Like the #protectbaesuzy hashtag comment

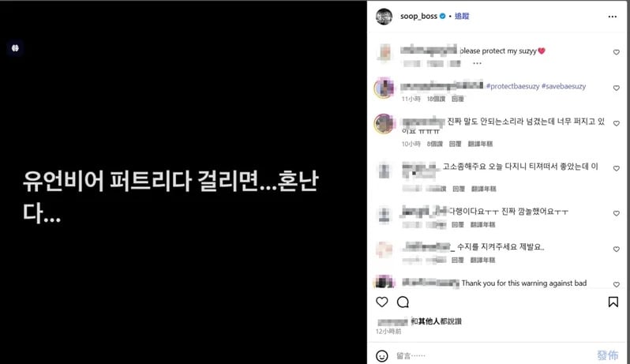pyautogui.click(x=617, y=88)
